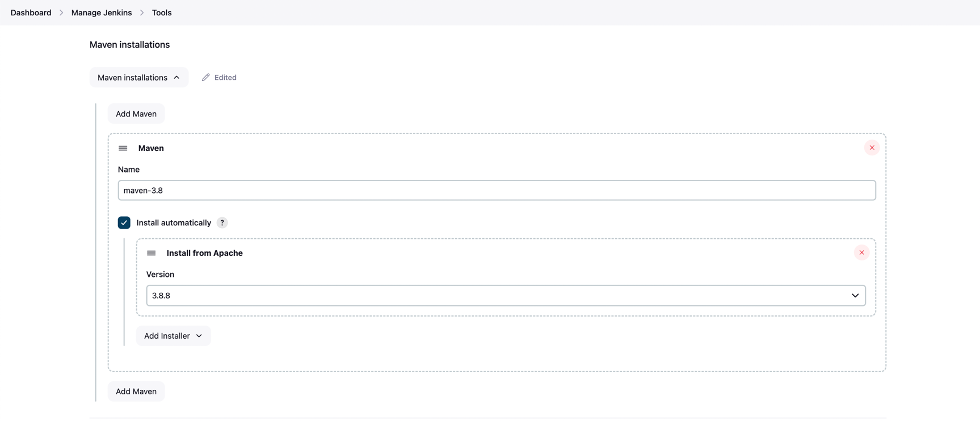Delete the Maven installation with red X
This screenshot has width=980, height=421.
(872, 148)
